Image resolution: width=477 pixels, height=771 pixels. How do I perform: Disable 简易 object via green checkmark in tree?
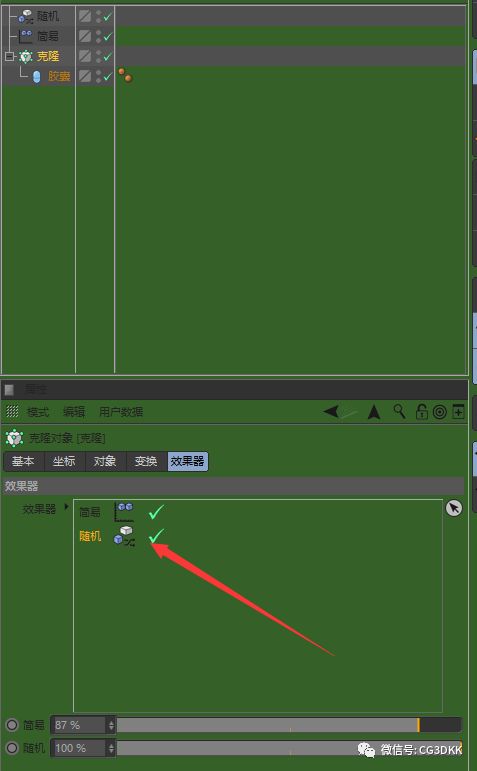point(108,36)
